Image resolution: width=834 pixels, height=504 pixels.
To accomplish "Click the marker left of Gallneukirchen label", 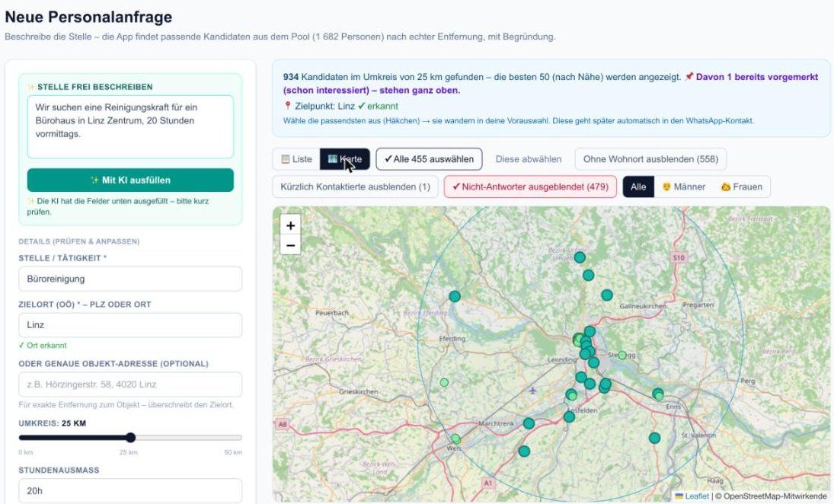I will click(607, 295).
